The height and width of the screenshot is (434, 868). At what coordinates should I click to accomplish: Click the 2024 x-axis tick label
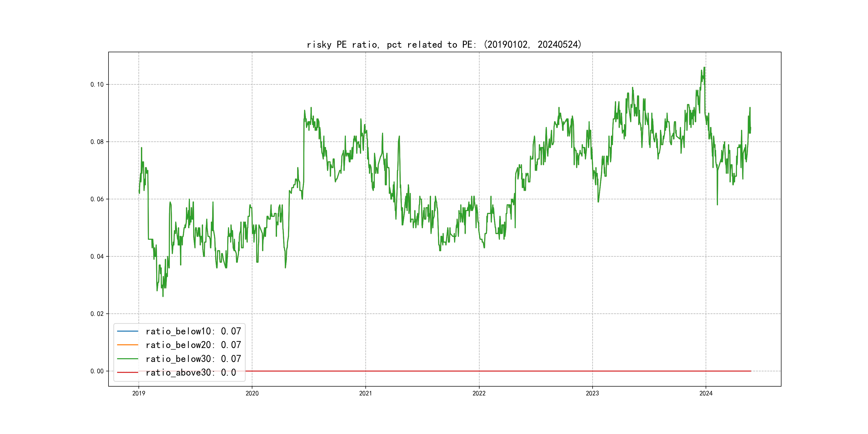coord(706,393)
